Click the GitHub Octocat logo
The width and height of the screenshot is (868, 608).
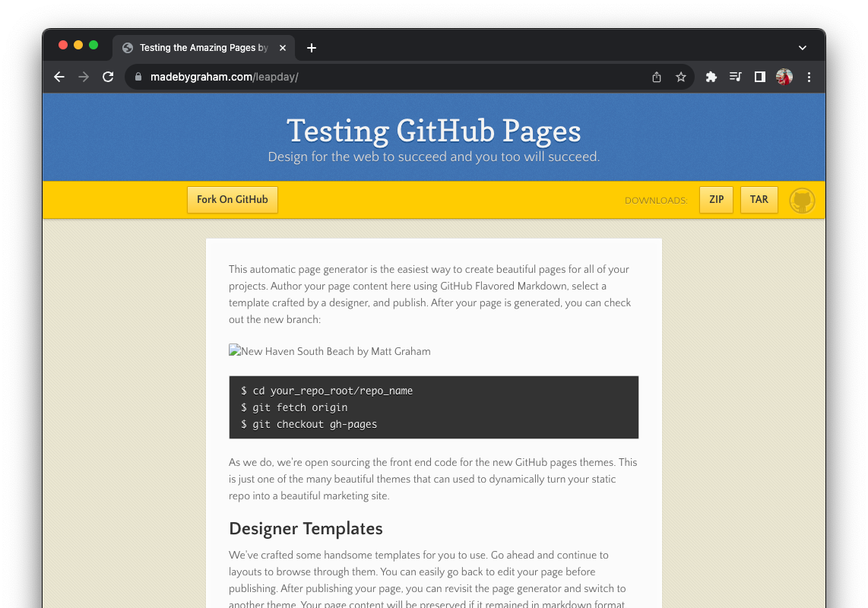[802, 201]
